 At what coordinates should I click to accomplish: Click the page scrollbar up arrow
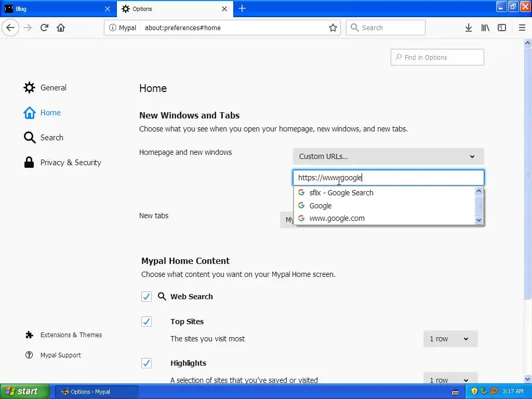528,43
